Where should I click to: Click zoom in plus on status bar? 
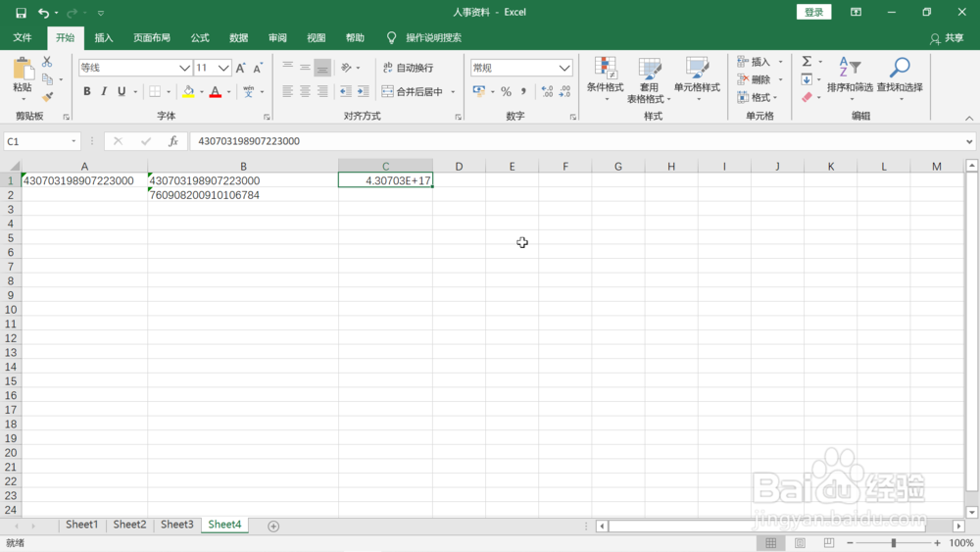pos(938,542)
